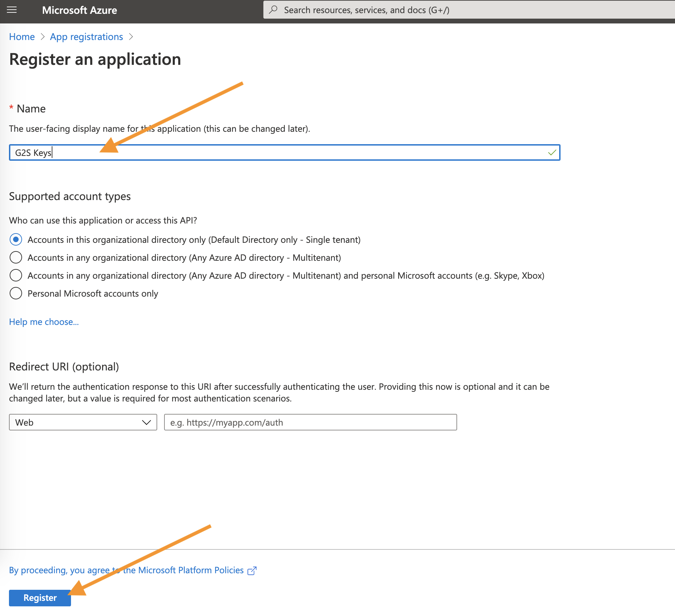The image size is (675, 616).
Task: Click the search magnifier icon
Action: [x=273, y=10]
